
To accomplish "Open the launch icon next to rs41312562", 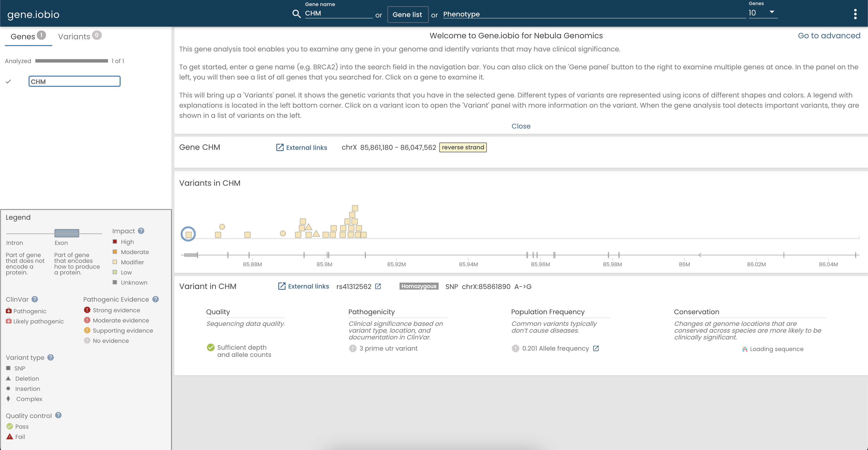I will (378, 286).
